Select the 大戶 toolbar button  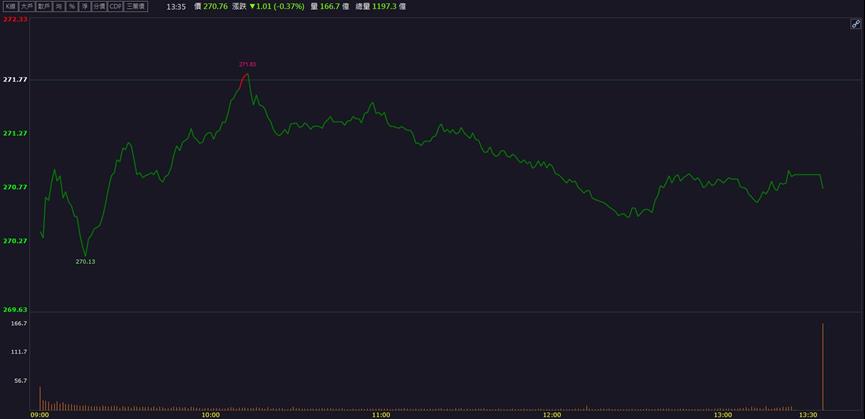click(27, 7)
